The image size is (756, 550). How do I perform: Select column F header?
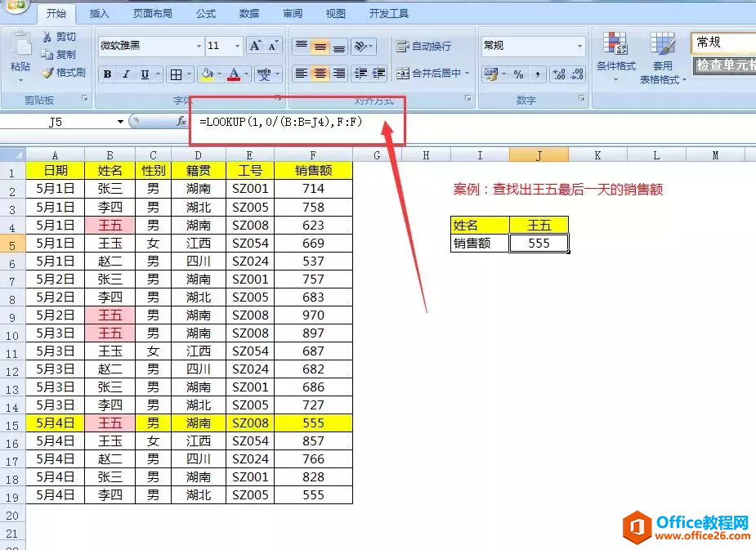(313, 154)
